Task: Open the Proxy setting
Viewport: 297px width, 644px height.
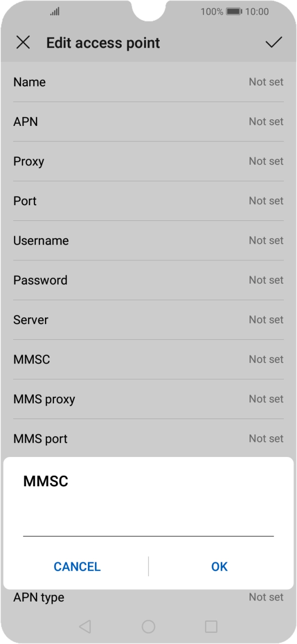Action: 148,161
